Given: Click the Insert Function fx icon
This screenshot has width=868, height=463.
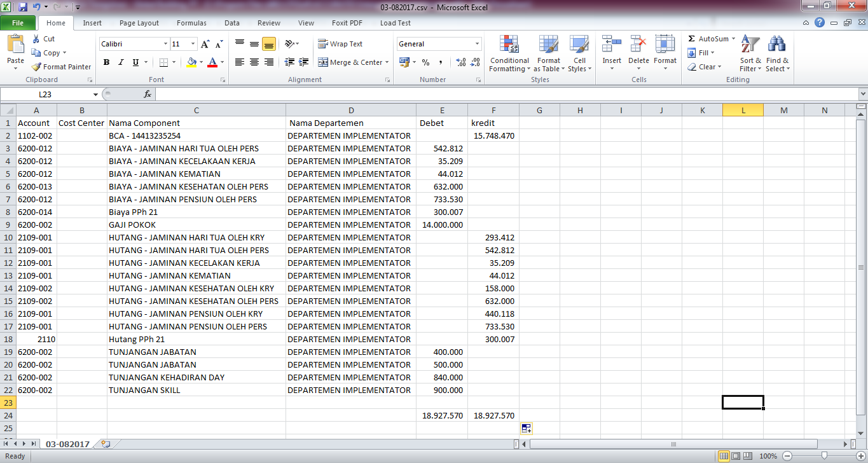Looking at the screenshot, I should 148,94.
